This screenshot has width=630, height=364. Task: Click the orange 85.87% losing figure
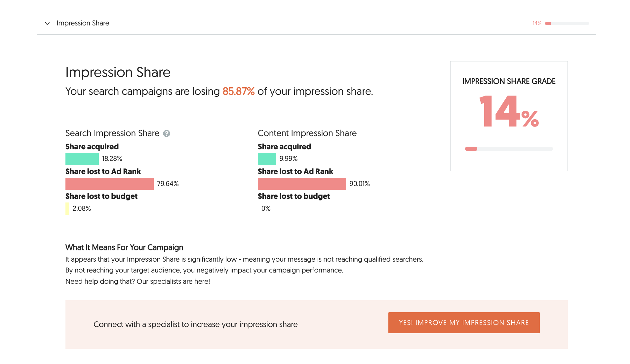(x=238, y=91)
